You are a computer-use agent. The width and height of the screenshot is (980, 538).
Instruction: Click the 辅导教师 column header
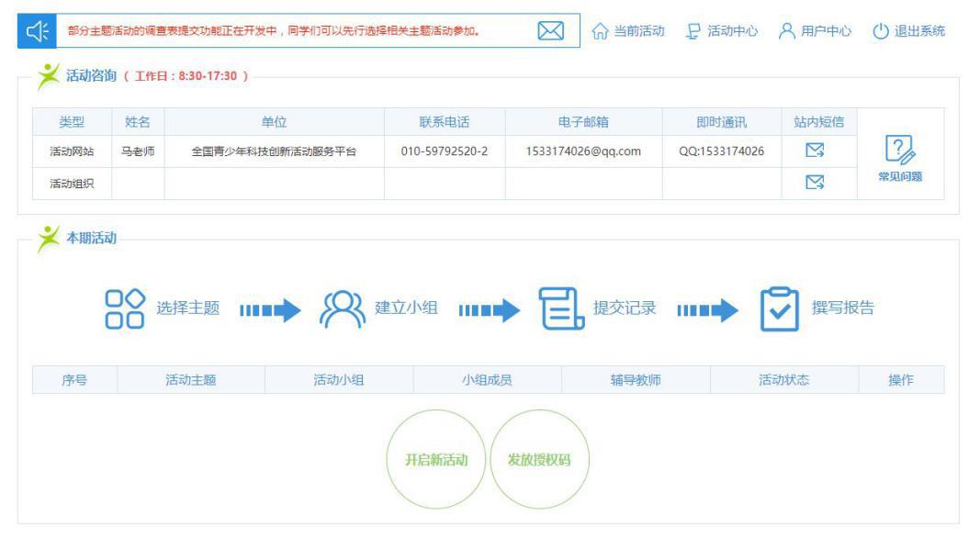tap(636, 380)
